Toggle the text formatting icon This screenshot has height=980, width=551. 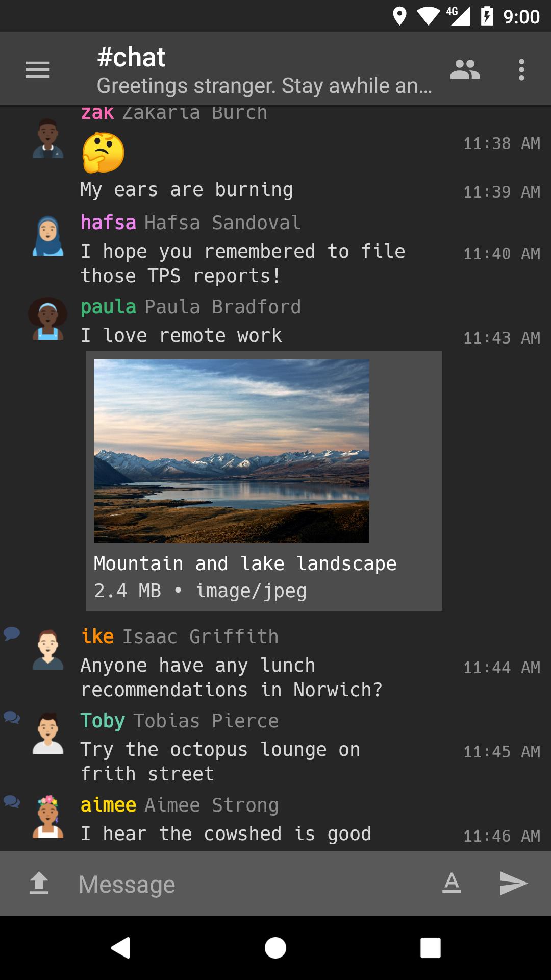point(452,883)
